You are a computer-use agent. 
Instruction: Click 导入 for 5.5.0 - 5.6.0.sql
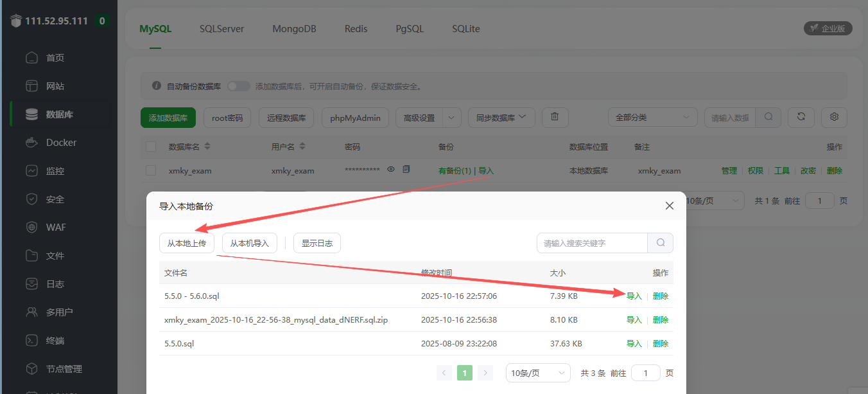pos(634,296)
